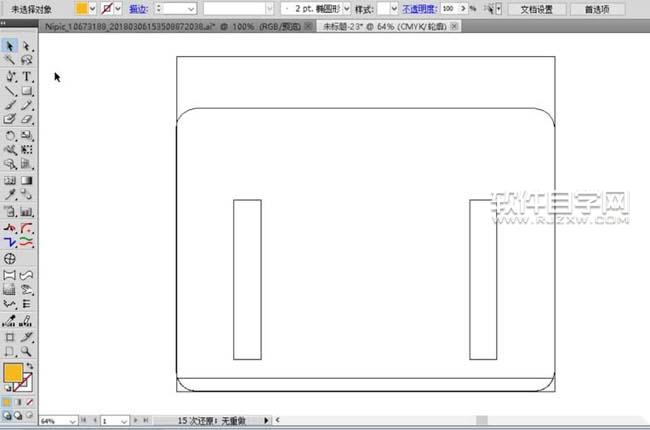Open variable width profile dropdown
Viewport: 650px width, 430px height.
pos(270,9)
